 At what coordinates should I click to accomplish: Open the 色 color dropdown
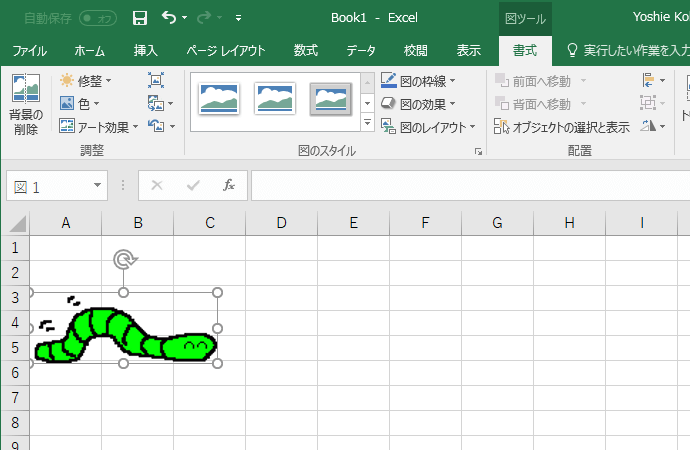pos(79,103)
